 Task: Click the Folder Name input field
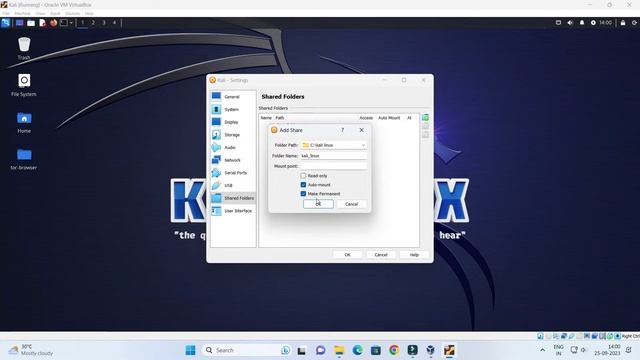click(x=333, y=156)
